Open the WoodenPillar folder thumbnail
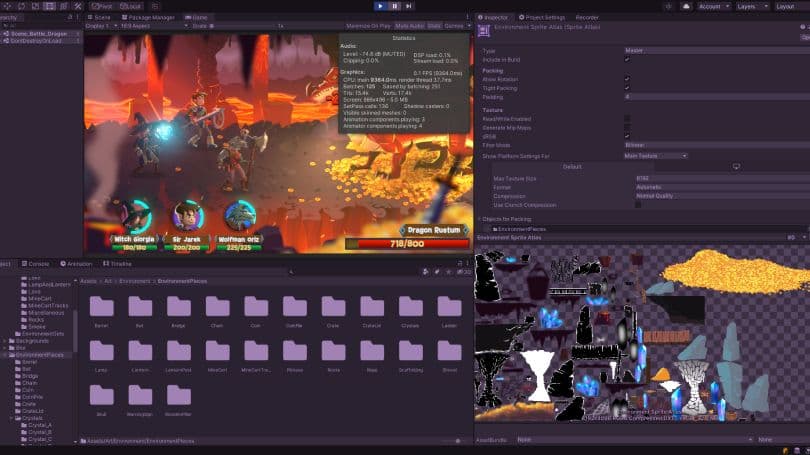This screenshot has height=455, width=810. click(178, 396)
